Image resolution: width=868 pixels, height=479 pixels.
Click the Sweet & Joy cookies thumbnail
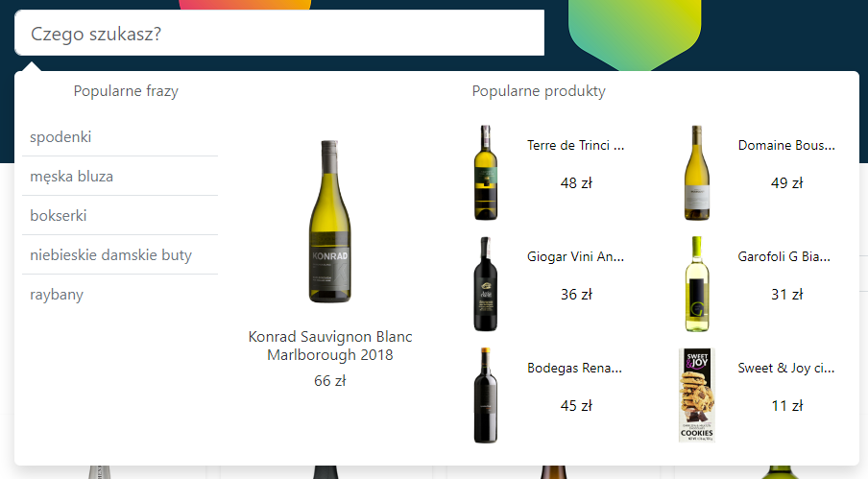tap(697, 395)
